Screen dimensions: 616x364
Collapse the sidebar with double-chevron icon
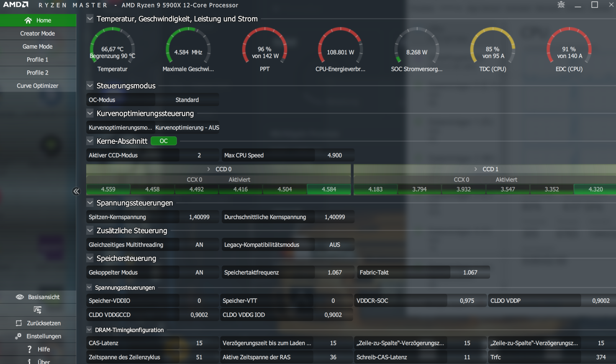point(76,191)
